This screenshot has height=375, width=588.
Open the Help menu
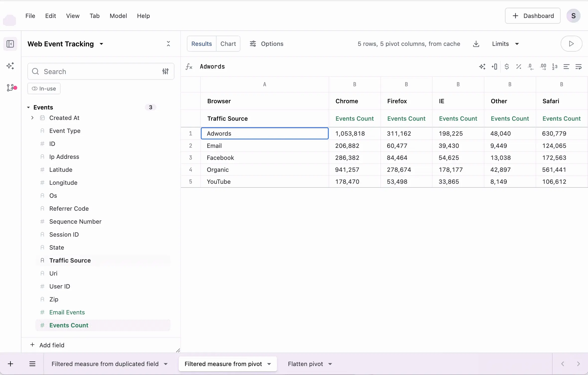(144, 16)
